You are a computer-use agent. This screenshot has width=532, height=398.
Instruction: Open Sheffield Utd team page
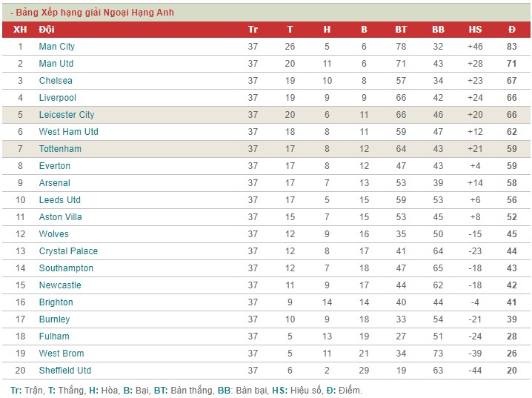[x=65, y=370]
